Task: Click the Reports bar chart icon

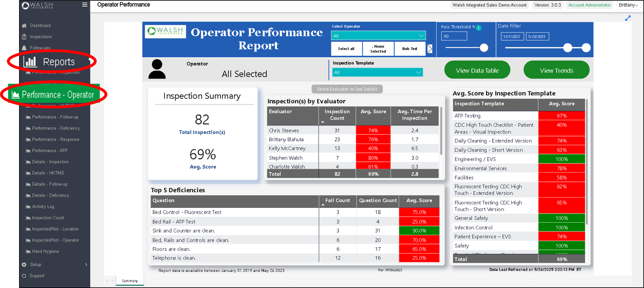Action: (x=30, y=62)
